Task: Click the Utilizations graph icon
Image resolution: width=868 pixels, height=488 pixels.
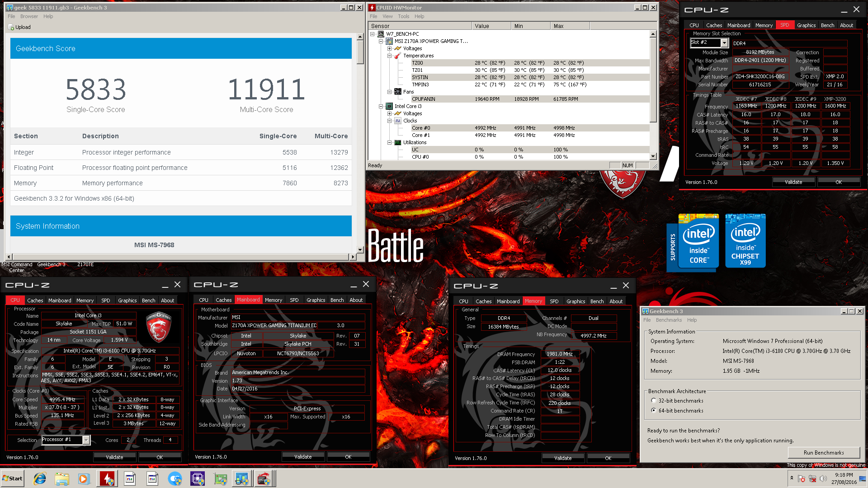Action: (x=398, y=142)
